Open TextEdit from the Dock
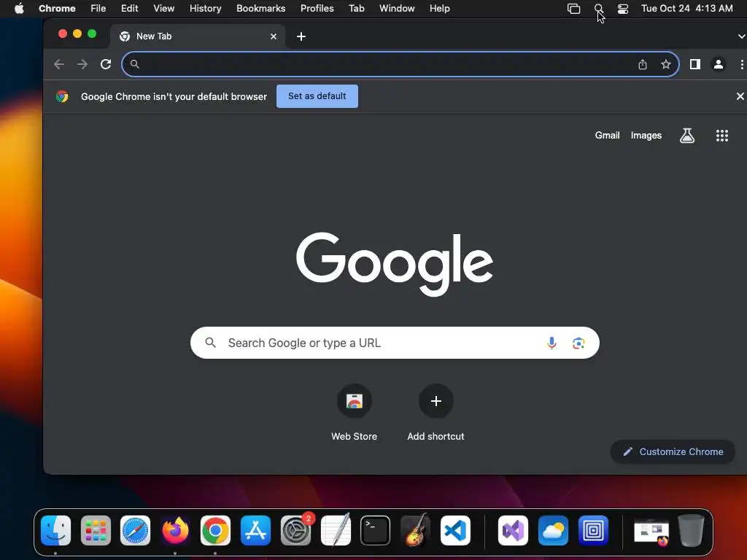The height and width of the screenshot is (560, 747). (x=336, y=531)
